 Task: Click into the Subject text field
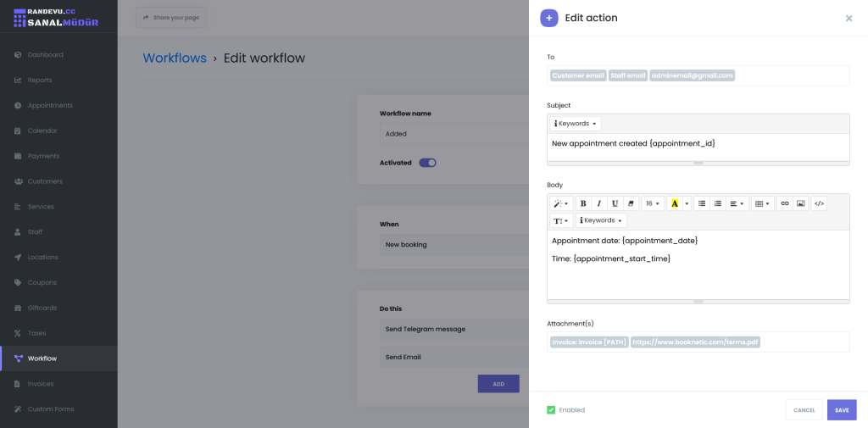[698, 144]
